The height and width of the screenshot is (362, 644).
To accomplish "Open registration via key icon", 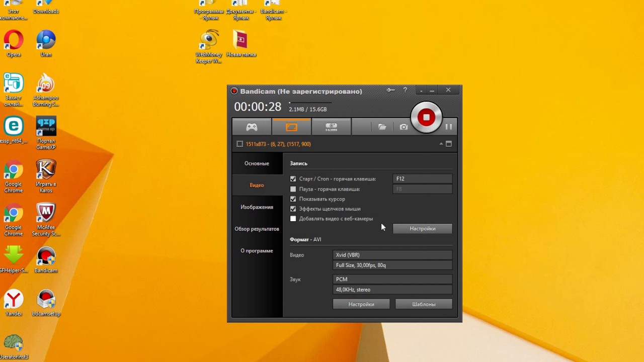I will click(x=390, y=90).
